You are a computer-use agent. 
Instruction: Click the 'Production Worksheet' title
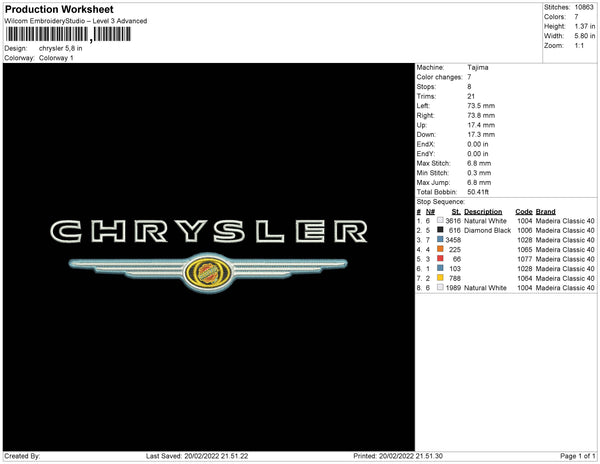59,9
